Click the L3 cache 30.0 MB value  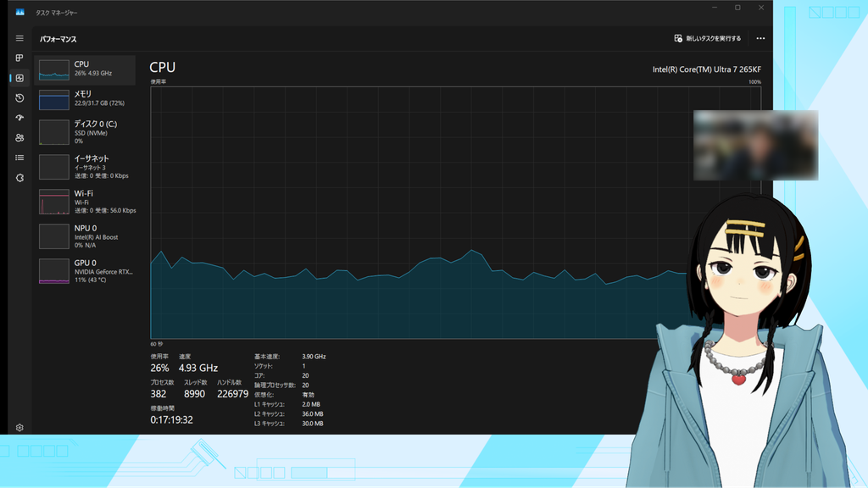point(313,424)
